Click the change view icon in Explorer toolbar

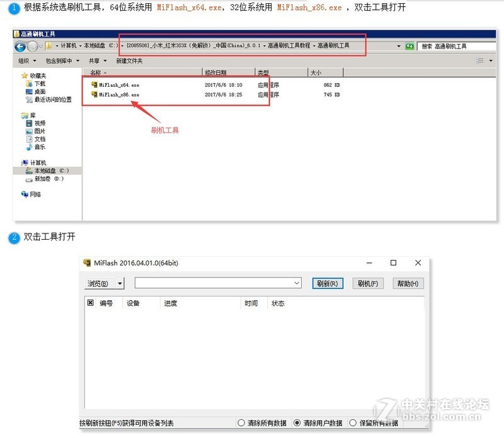(480, 60)
